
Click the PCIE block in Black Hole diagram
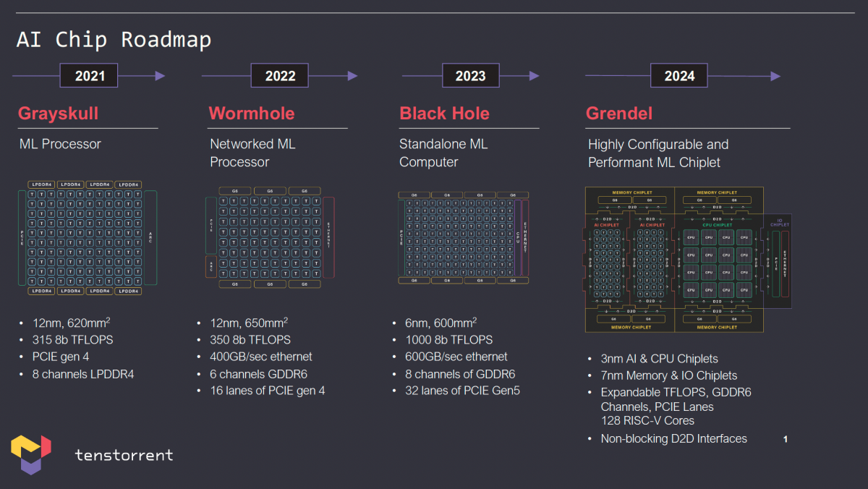pos(401,237)
